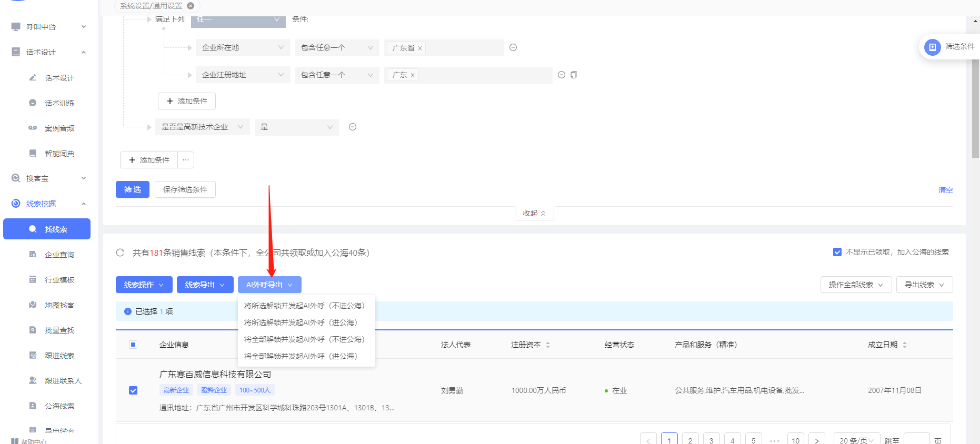Choose 将全部解锁并发起AI外呼（进公海）
Viewport: 980px width, 444px height.
coord(306,356)
